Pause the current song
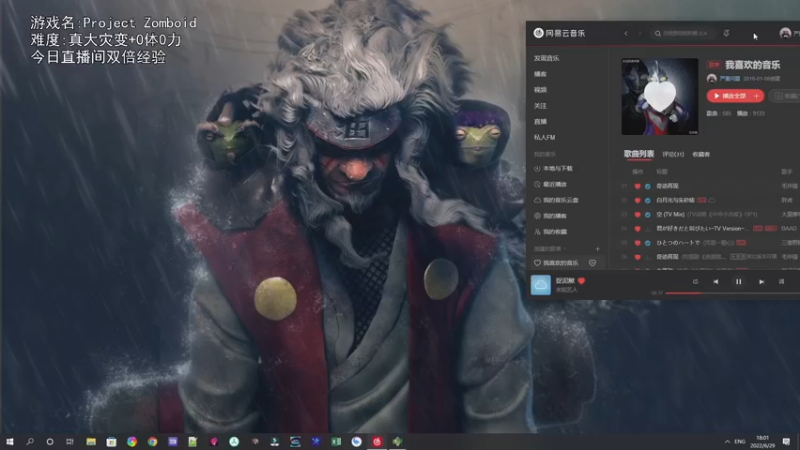 (x=738, y=282)
